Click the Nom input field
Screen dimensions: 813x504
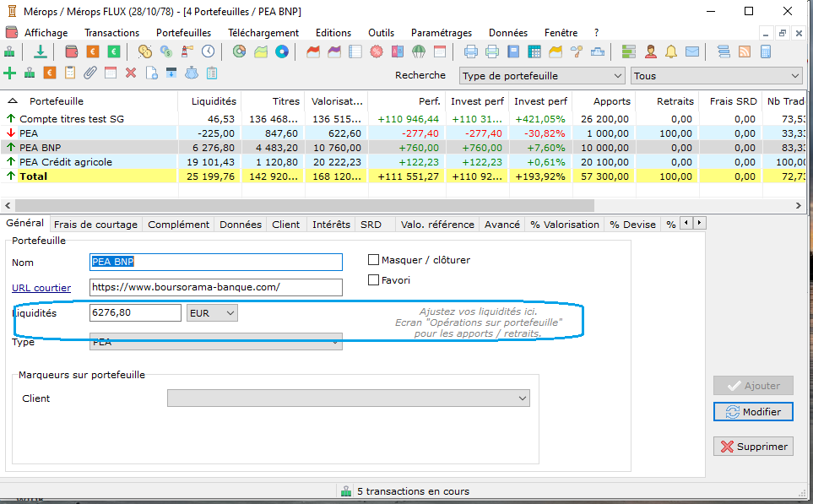pos(215,262)
